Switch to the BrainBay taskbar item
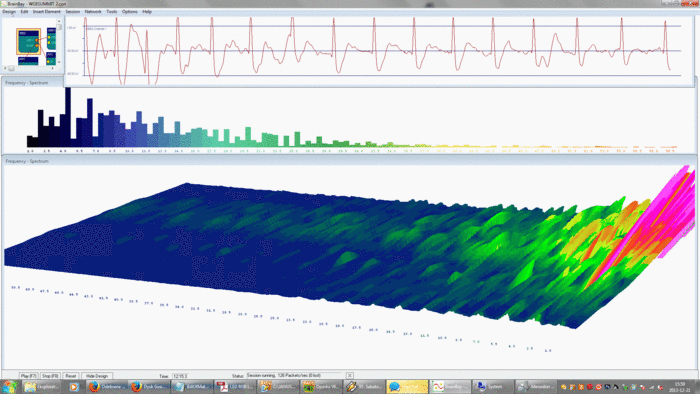 click(450, 387)
